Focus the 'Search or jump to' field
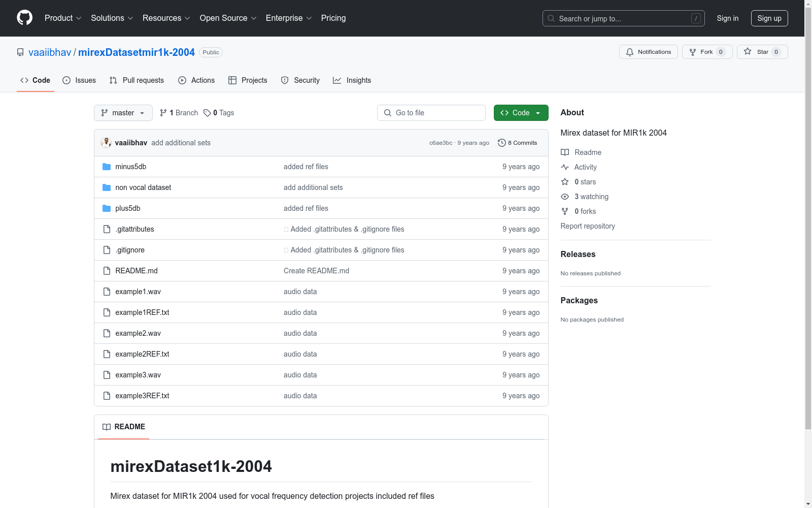 click(x=623, y=18)
